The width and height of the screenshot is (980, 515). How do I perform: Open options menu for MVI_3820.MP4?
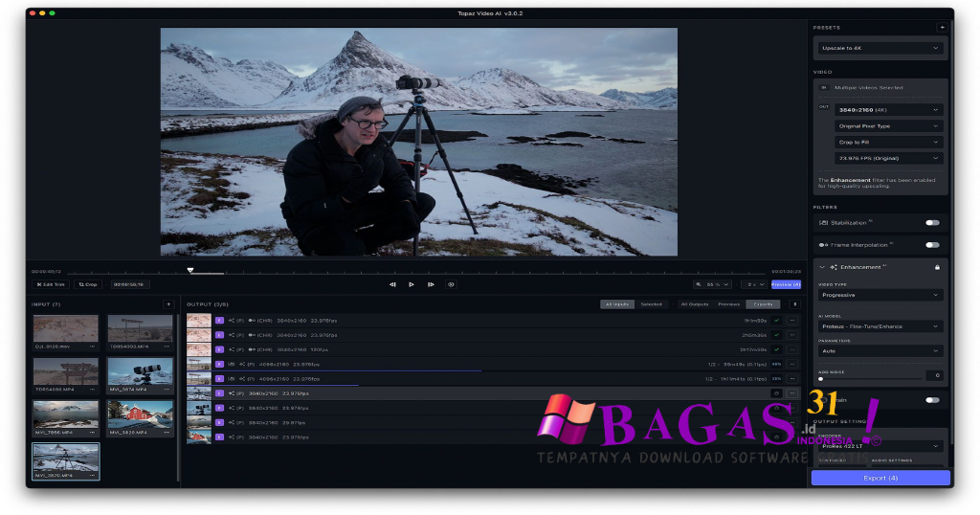click(167, 433)
